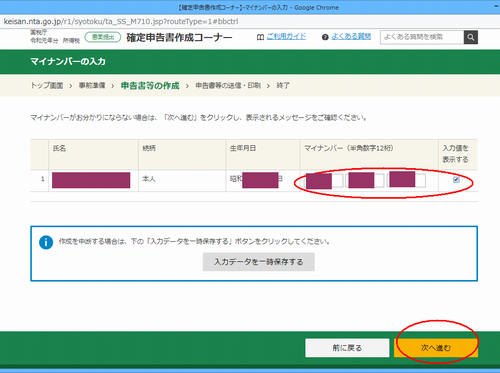Click the 終了 breadcrumb step

tap(283, 86)
